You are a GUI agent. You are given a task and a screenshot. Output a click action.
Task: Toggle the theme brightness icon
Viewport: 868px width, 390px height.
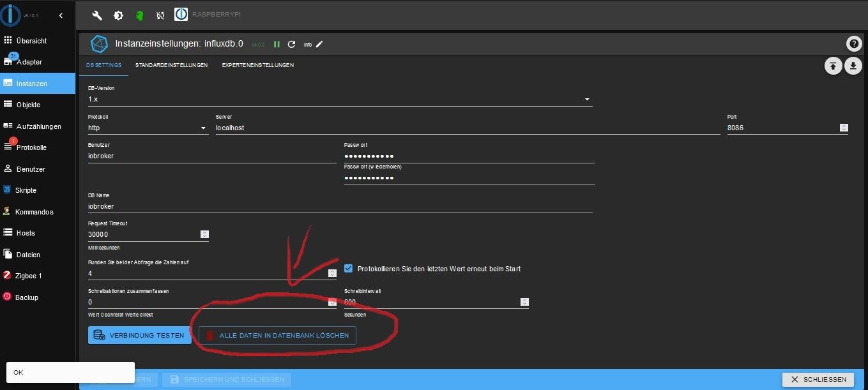tap(118, 15)
